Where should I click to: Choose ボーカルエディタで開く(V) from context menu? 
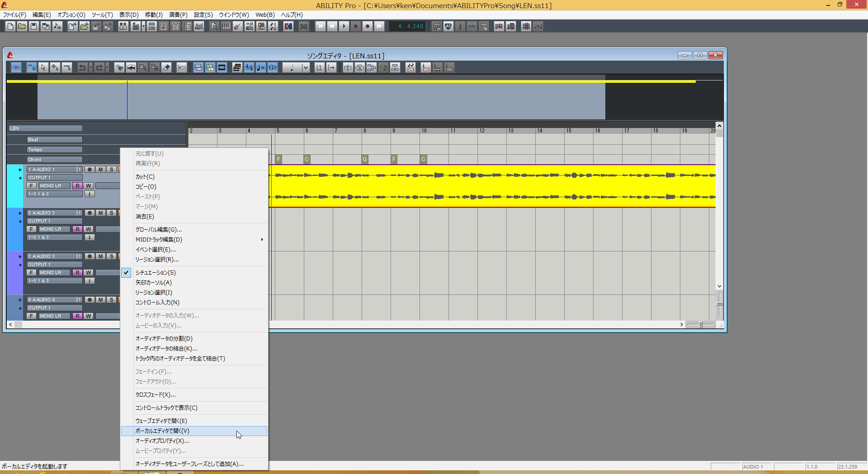click(x=194, y=431)
